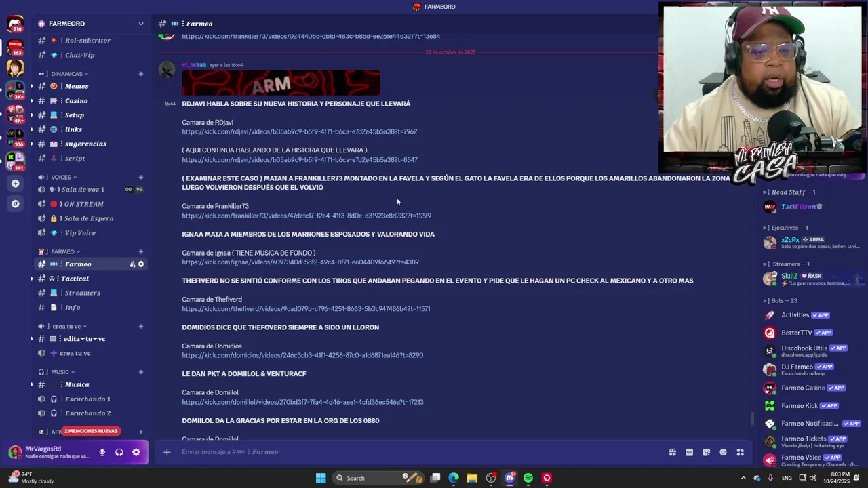Show hidden system tray icons chevron
Screen dimensions: 868x488
pos(743,478)
